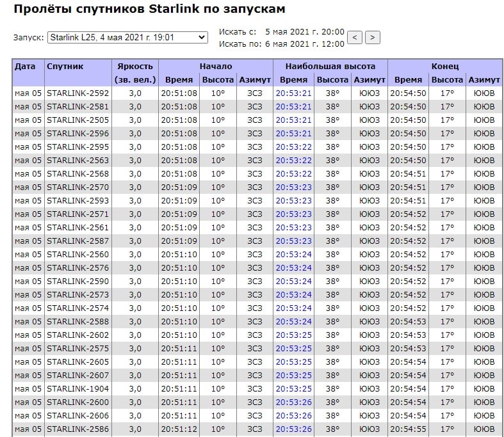Open peak time link for STARLINK-1904

pos(294,389)
